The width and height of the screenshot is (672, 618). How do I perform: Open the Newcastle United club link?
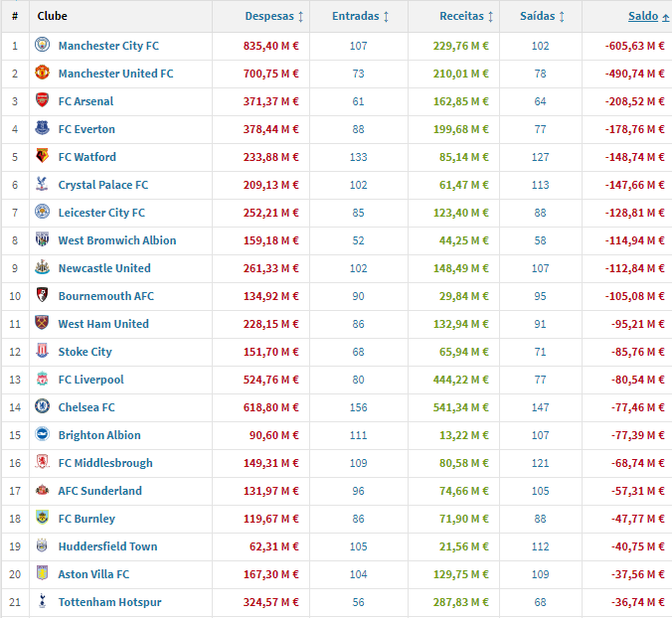(104, 268)
